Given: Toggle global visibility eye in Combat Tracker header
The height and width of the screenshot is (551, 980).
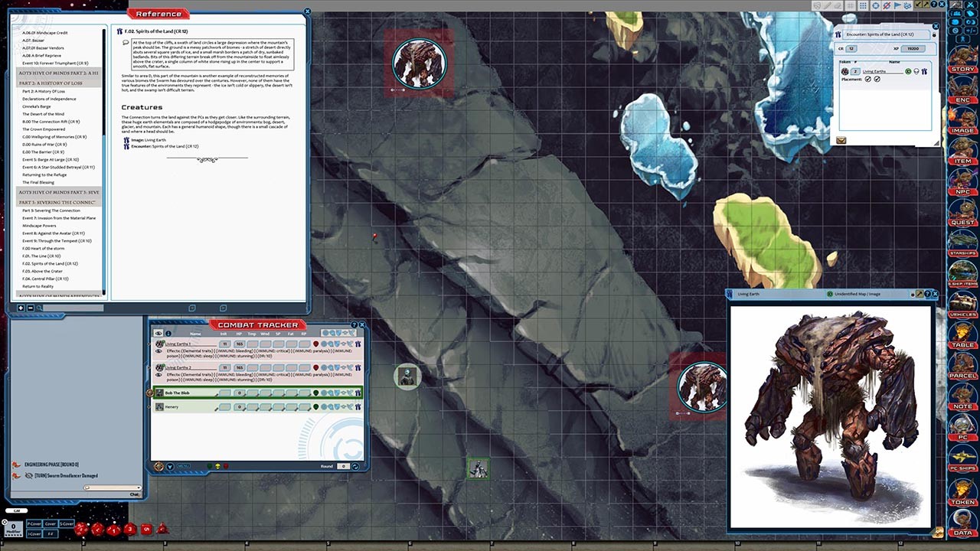Looking at the screenshot, I should [x=158, y=333].
